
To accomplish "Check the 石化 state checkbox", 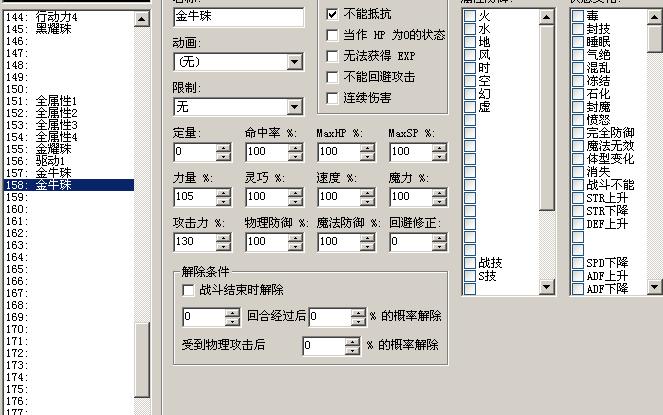I will point(578,94).
